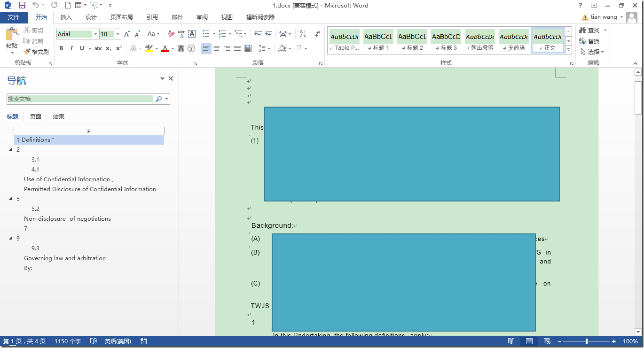Switch to Read Mode view icon

[511, 341]
